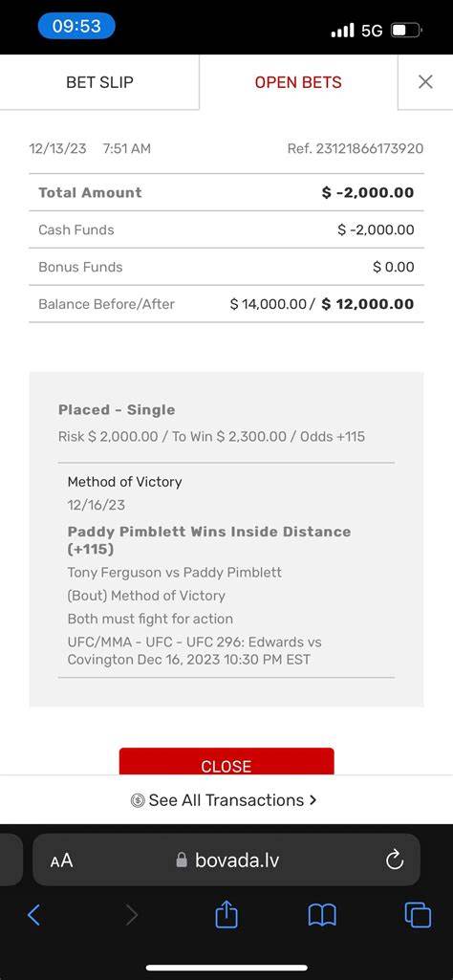The width and height of the screenshot is (453, 980).
Task: Show all open tabs icon
Action: [x=418, y=916]
